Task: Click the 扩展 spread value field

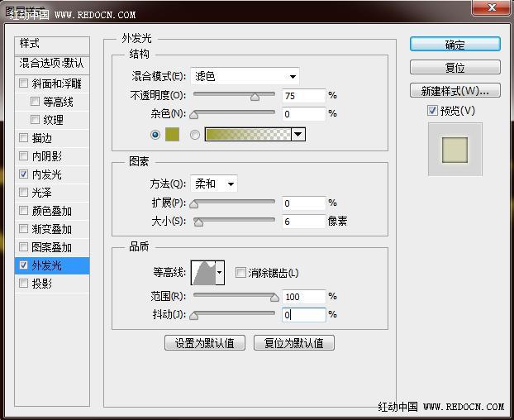Action: pos(304,203)
